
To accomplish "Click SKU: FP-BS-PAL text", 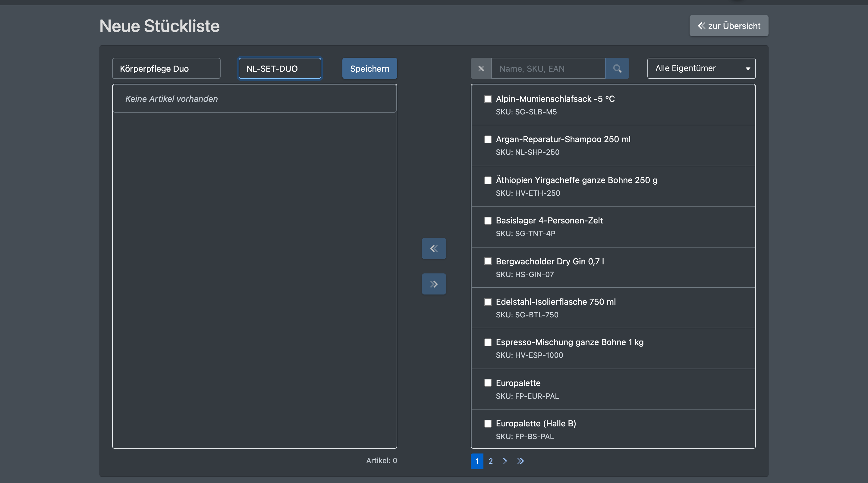I will click(525, 437).
